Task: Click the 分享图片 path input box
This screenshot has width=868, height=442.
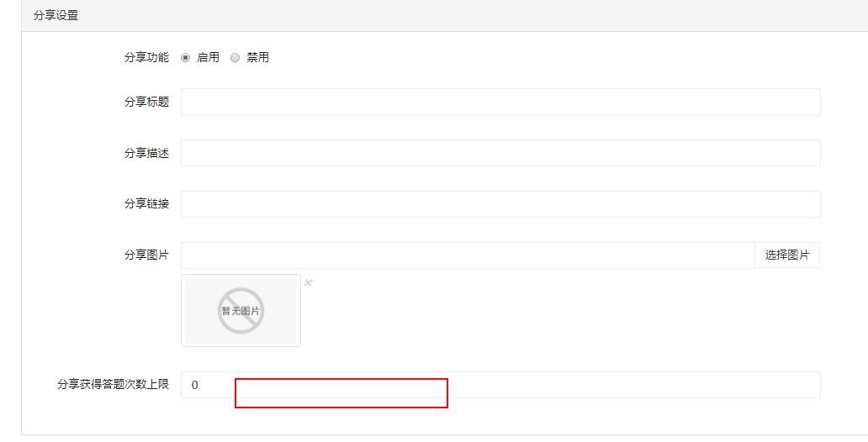Action: point(468,255)
